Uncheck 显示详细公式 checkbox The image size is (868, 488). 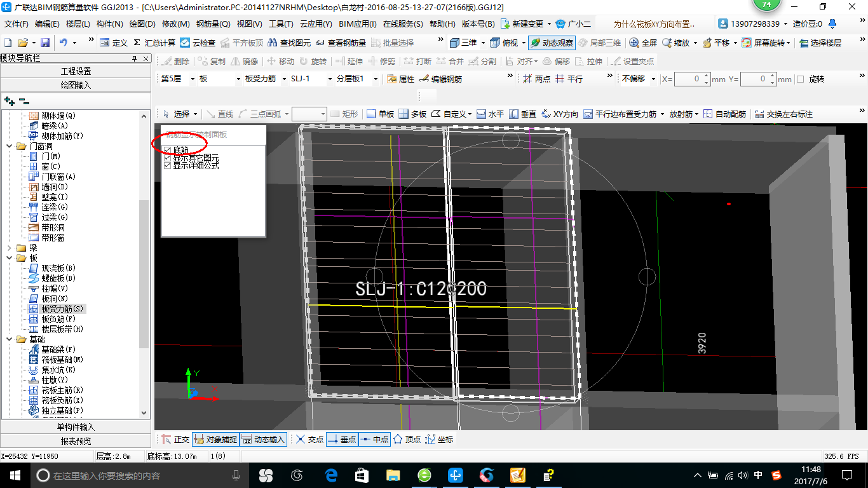pos(167,165)
